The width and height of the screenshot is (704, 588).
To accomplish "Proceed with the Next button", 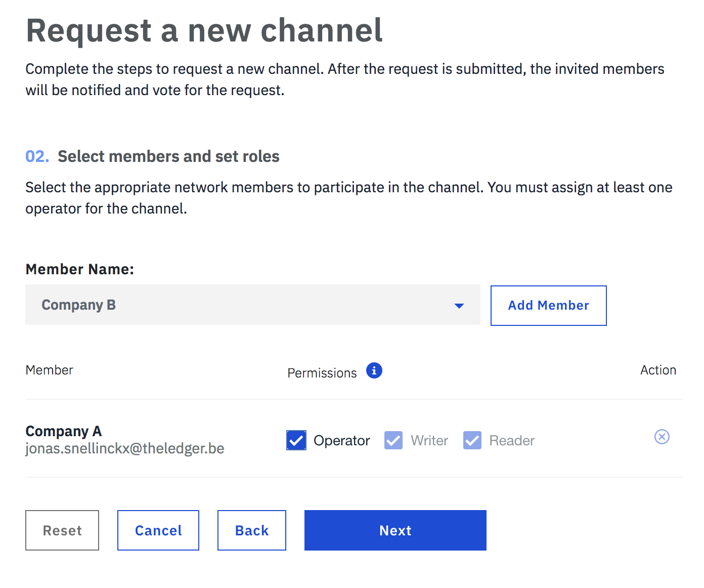I will tap(395, 530).
